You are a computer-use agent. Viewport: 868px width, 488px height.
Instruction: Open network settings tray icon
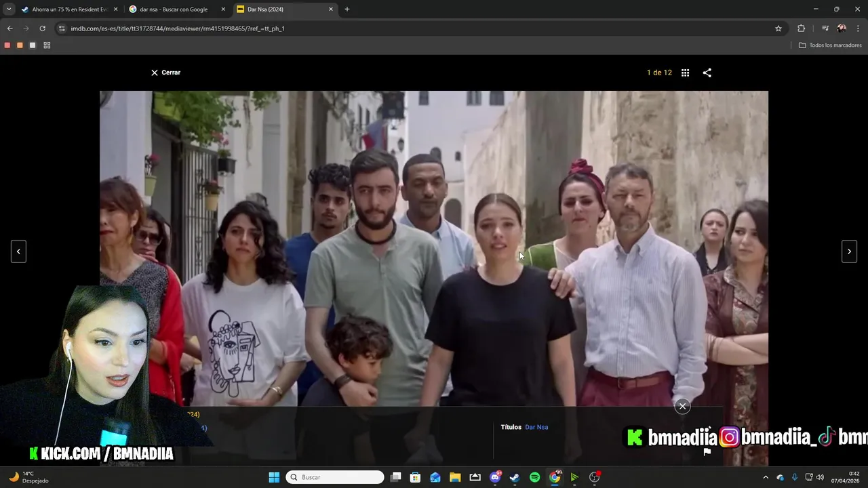[809, 477]
